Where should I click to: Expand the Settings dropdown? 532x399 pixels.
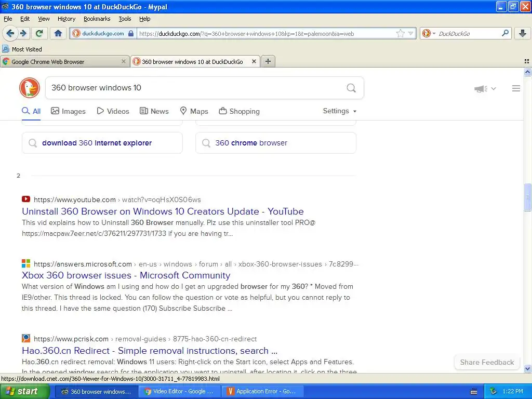pos(340,111)
